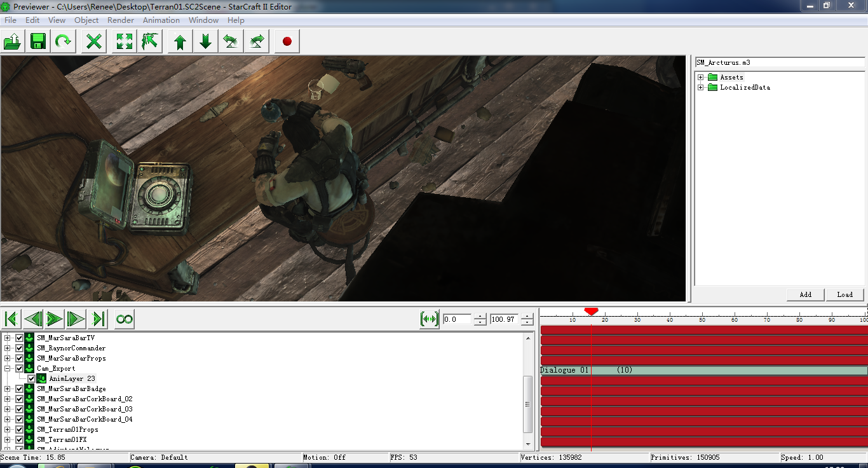Screen dimensions: 868x468
Task: Click the Load button
Action: 845,294
